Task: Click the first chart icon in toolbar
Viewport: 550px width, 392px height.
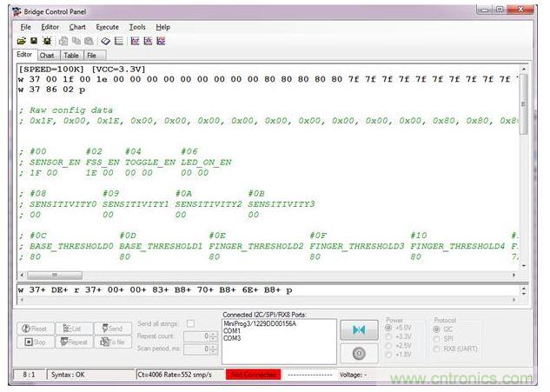Action: (135, 41)
